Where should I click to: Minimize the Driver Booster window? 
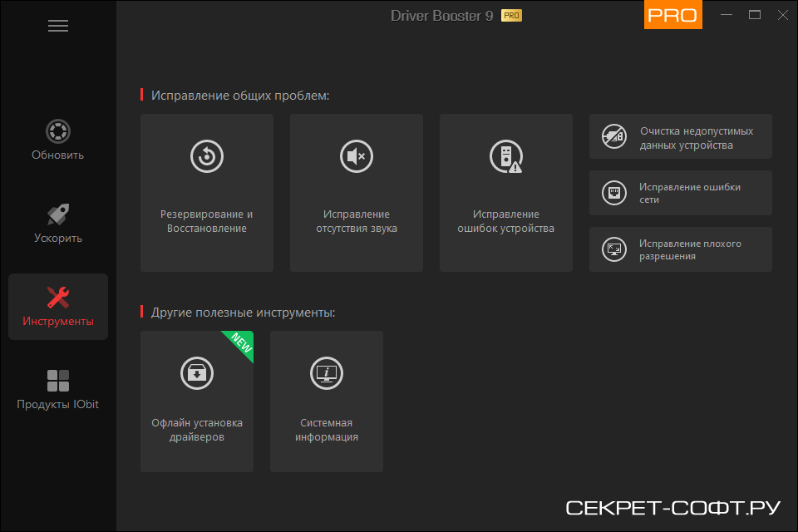coord(727,15)
